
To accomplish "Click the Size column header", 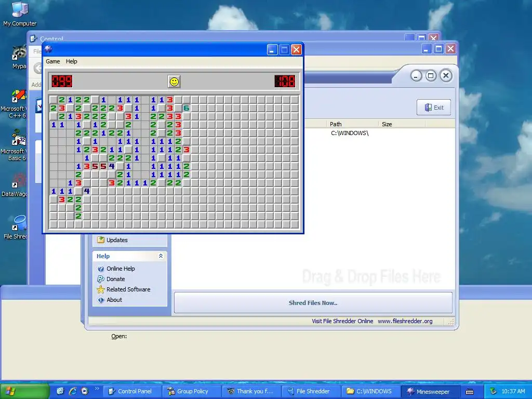I will pyautogui.click(x=402, y=124).
